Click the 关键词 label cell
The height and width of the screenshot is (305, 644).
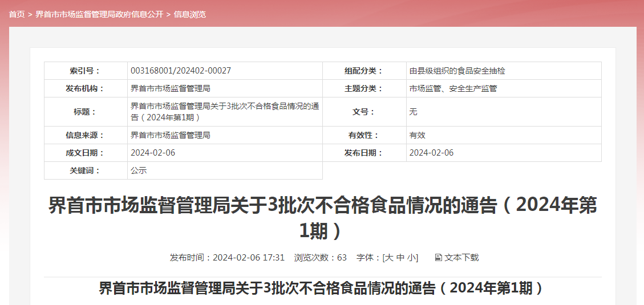coord(86,170)
